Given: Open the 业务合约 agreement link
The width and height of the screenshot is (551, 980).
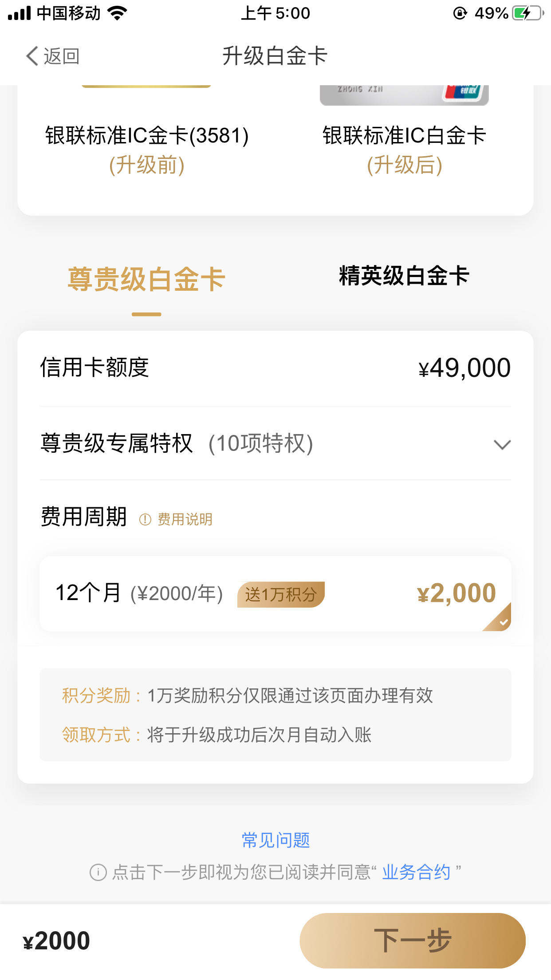Looking at the screenshot, I should coord(416,872).
